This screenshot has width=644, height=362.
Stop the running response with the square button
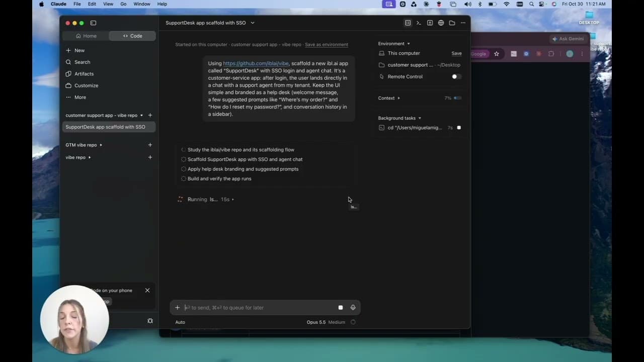click(x=341, y=307)
